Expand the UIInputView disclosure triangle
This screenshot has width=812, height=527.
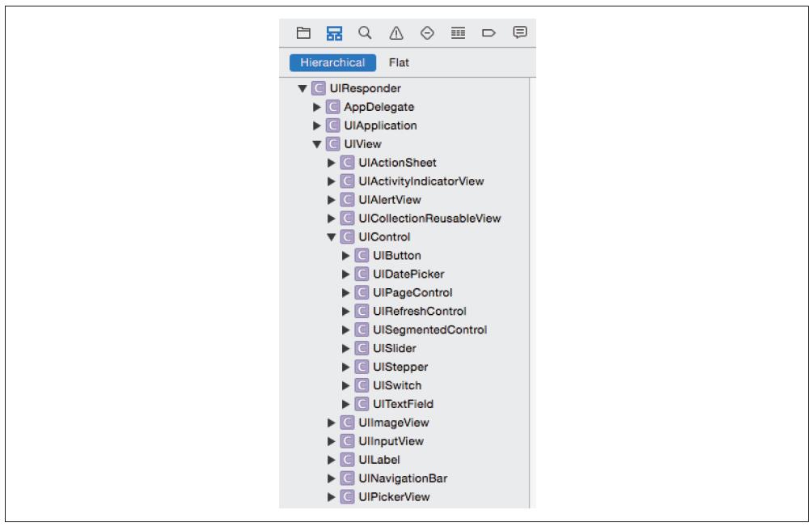point(332,441)
